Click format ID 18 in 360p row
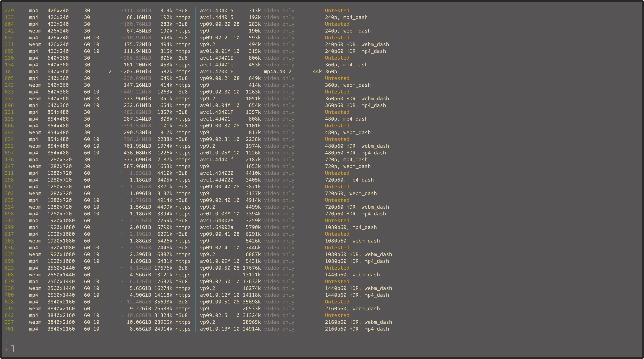This screenshot has height=359, width=644. pyautogui.click(x=8, y=71)
